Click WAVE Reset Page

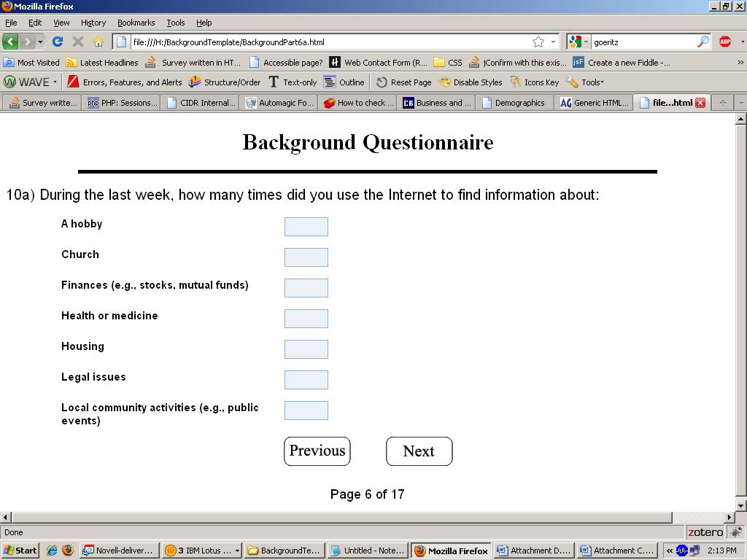(403, 82)
